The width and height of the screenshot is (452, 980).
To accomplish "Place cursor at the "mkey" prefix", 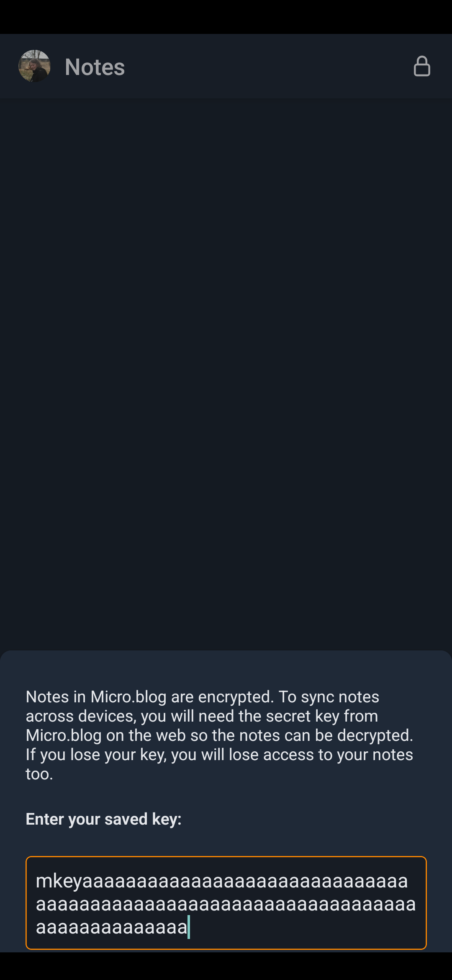I will (59, 881).
